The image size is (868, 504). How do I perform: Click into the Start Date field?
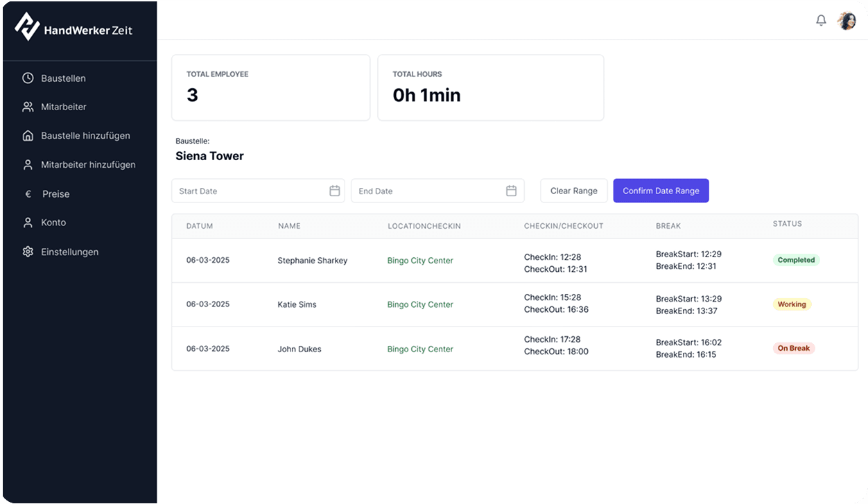(250, 191)
